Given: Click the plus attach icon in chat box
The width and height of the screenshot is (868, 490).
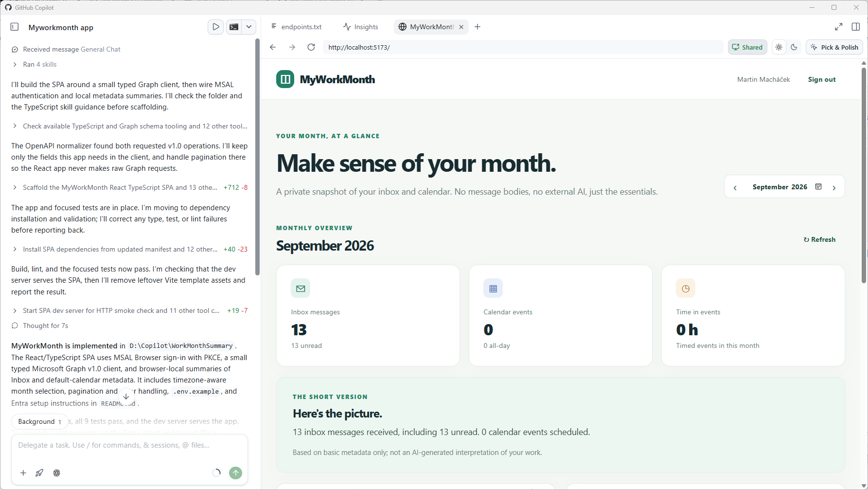Looking at the screenshot, I should tap(23, 473).
